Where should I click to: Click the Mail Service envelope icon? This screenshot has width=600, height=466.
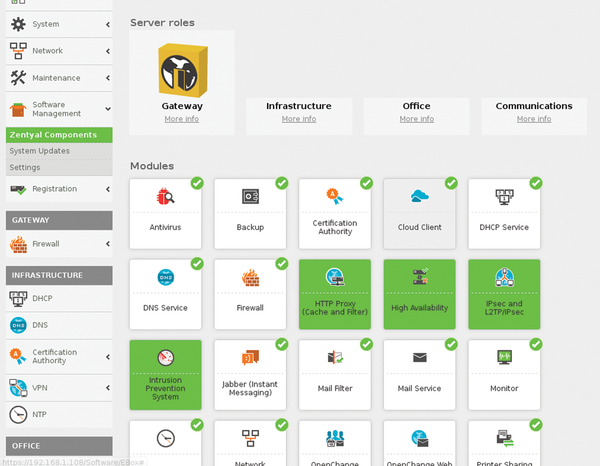[x=420, y=357]
